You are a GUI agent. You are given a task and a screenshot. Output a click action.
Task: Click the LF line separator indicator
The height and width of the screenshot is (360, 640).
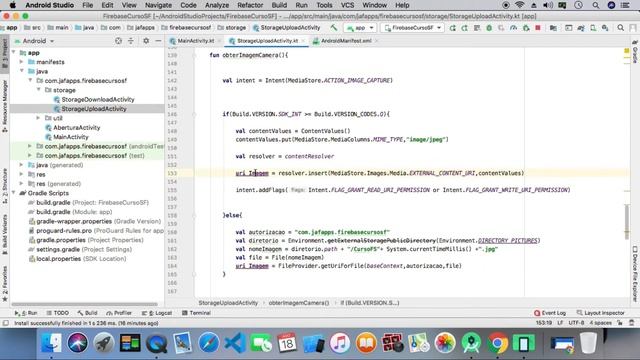pos(560,323)
